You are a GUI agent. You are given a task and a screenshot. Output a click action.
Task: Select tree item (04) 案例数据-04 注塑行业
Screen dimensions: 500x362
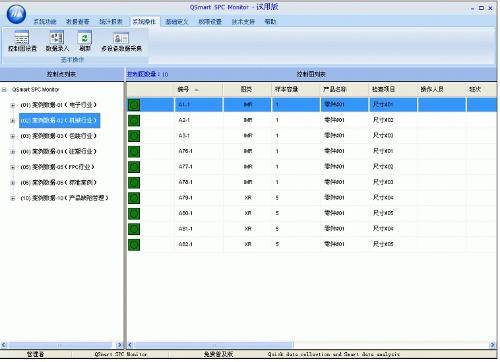click(58, 151)
